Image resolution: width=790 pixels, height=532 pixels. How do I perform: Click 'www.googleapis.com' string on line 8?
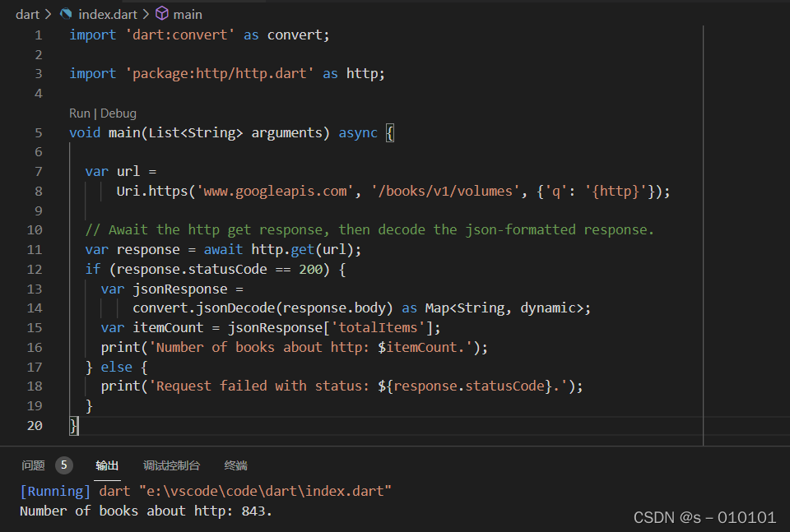(x=275, y=192)
